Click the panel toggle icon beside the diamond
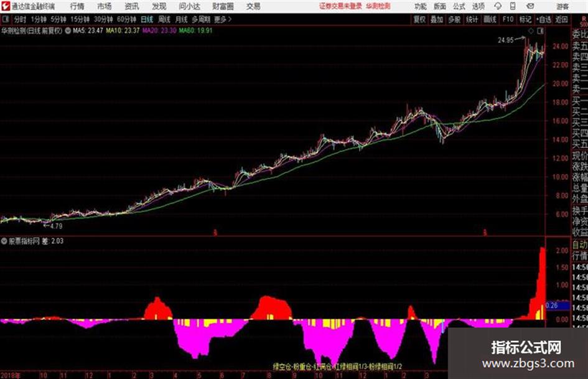This screenshot has width=588, height=379. click(x=540, y=31)
